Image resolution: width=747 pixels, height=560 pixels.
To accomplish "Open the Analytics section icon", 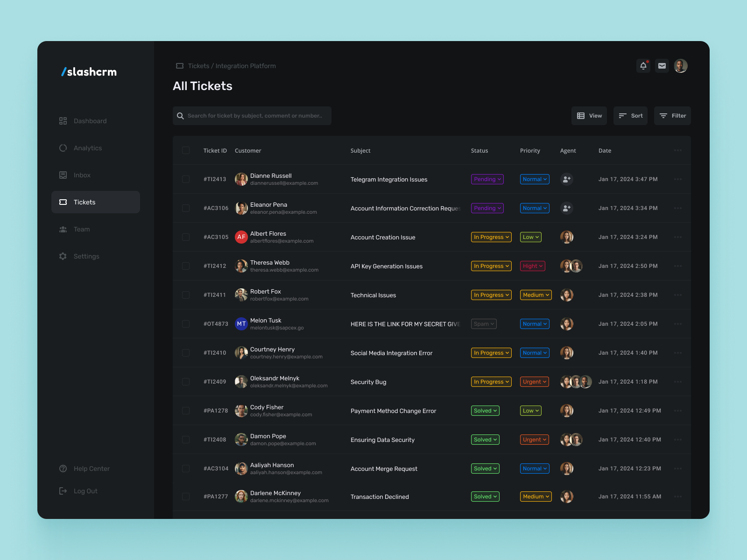I will click(63, 148).
